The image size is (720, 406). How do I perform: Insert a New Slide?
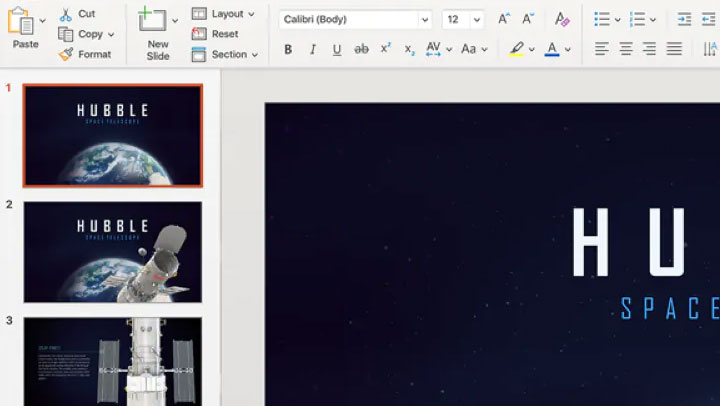pos(152,20)
